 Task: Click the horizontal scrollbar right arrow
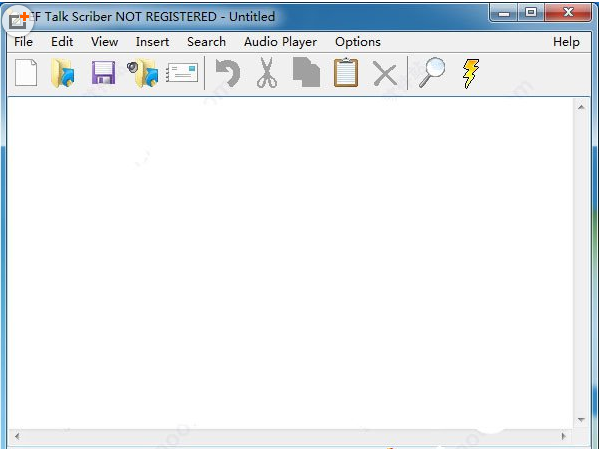click(564, 436)
